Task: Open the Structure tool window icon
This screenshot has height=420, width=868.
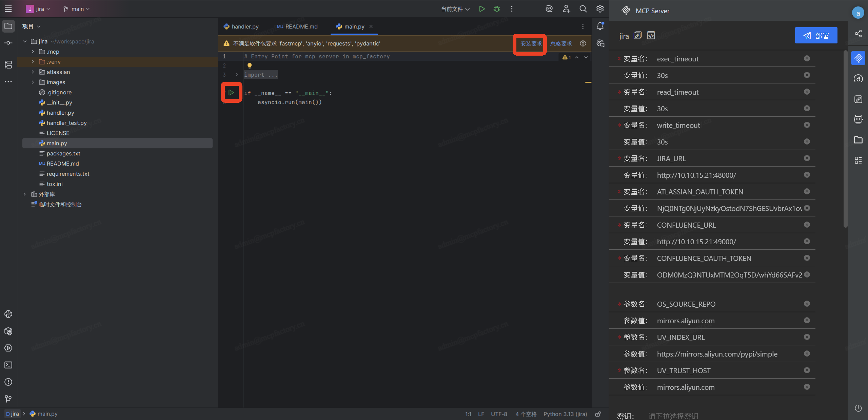Action: [x=8, y=64]
